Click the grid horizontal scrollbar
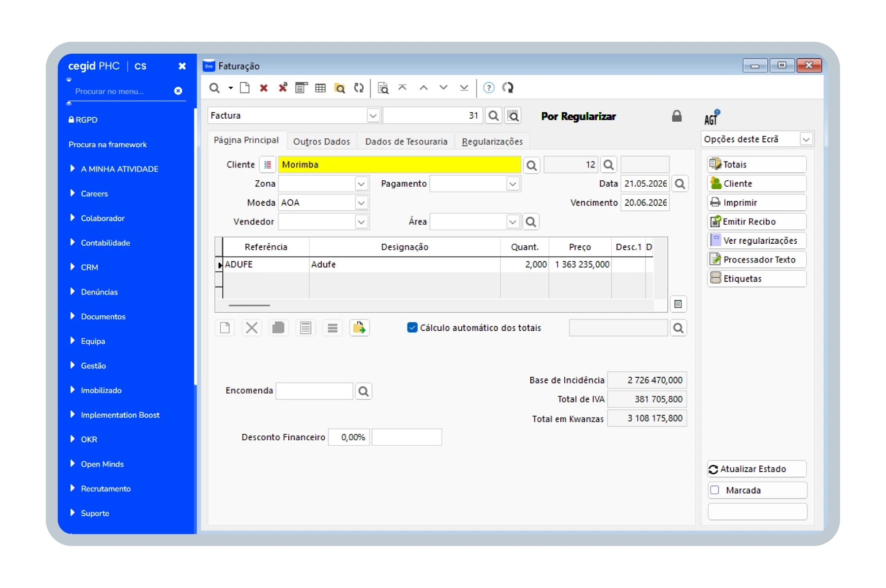Image resolution: width=886 pixels, height=588 pixels. (x=249, y=305)
